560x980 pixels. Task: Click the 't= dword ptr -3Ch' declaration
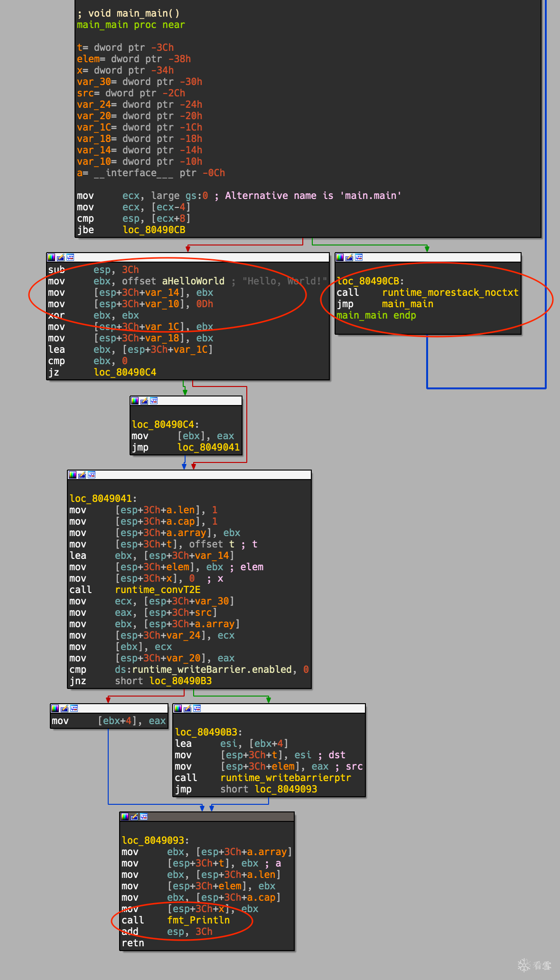[x=125, y=47]
